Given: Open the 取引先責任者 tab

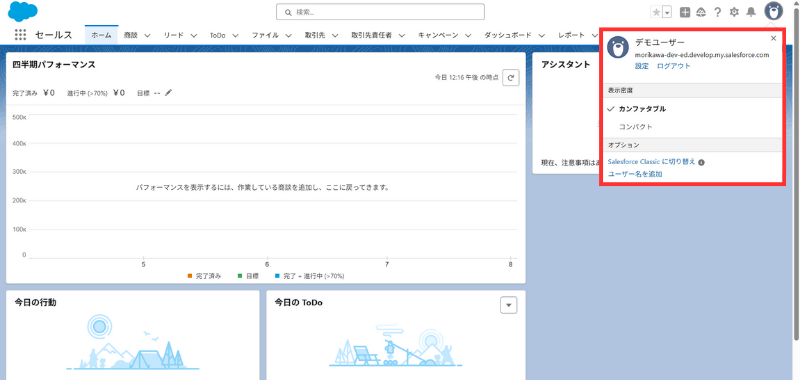Looking at the screenshot, I should (371, 35).
